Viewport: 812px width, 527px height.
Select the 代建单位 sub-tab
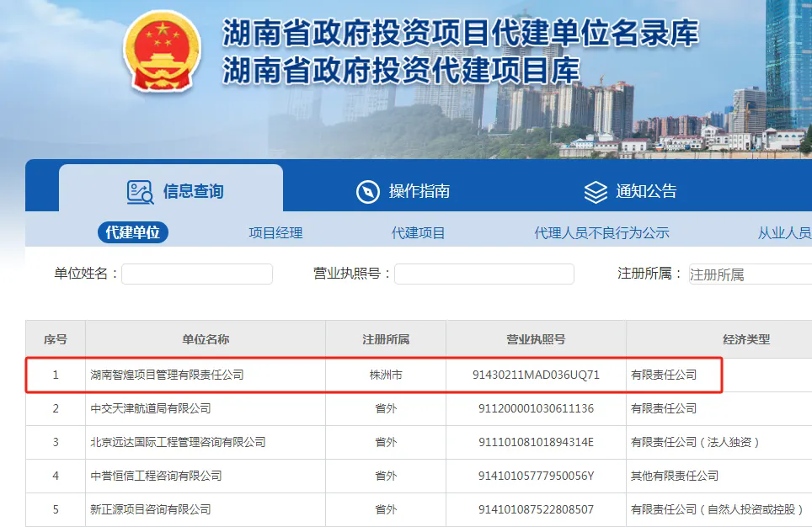(x=133, y=233)
